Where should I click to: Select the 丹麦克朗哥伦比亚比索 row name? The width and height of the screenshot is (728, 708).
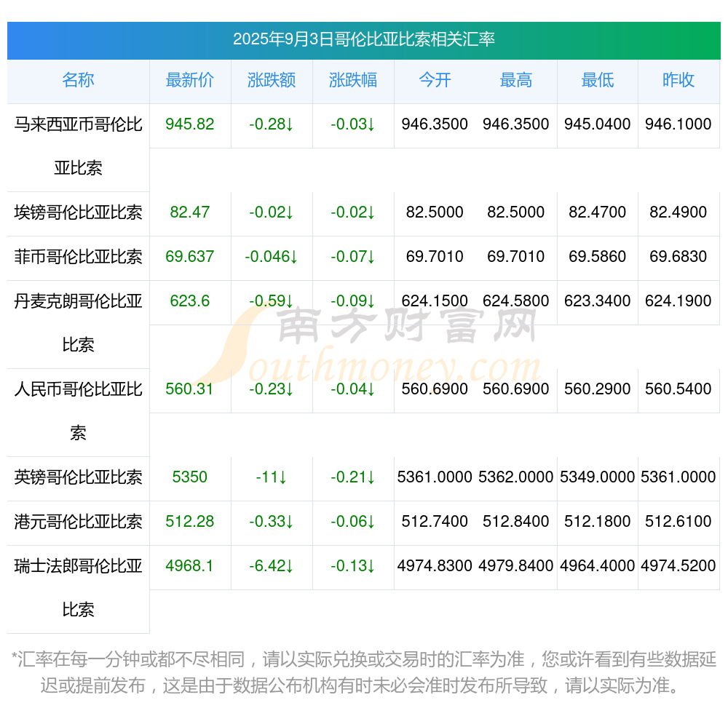pyautogui.click(x=78, y=323)
